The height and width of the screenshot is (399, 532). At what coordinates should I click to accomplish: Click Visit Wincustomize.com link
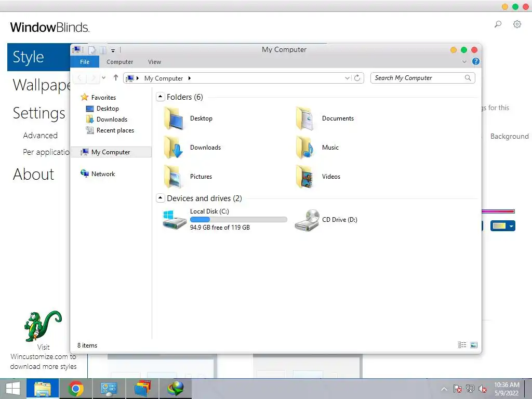point(44,356)
